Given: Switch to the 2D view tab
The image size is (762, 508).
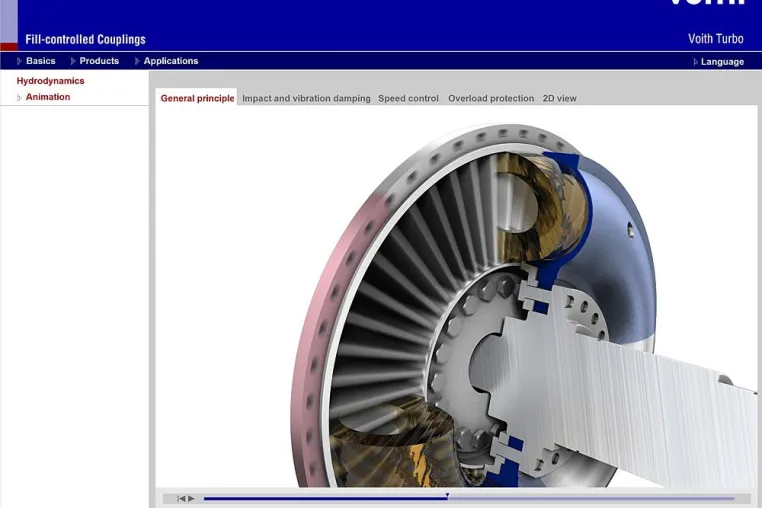Looking at the screenshot, I should point(559,98).
